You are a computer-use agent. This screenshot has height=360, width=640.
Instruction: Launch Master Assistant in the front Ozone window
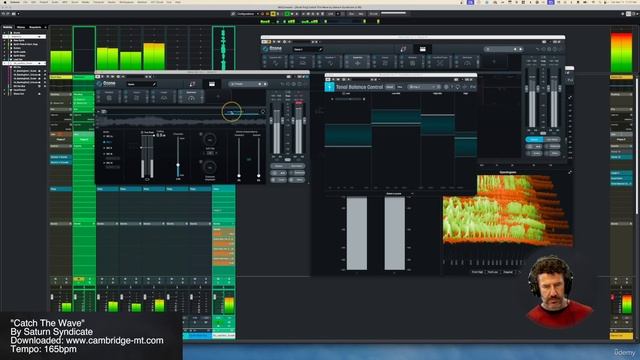[192, 84]
